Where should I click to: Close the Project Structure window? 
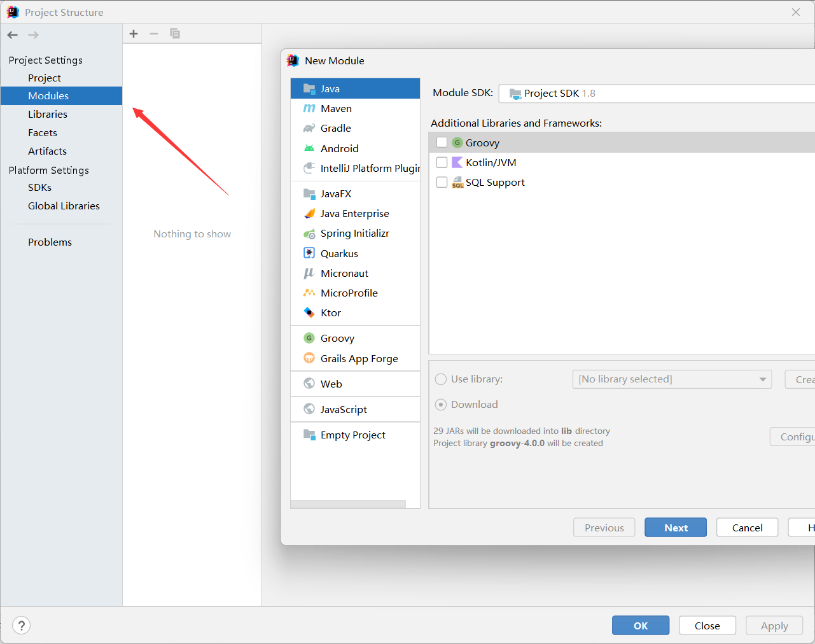[x=796, y=12]
